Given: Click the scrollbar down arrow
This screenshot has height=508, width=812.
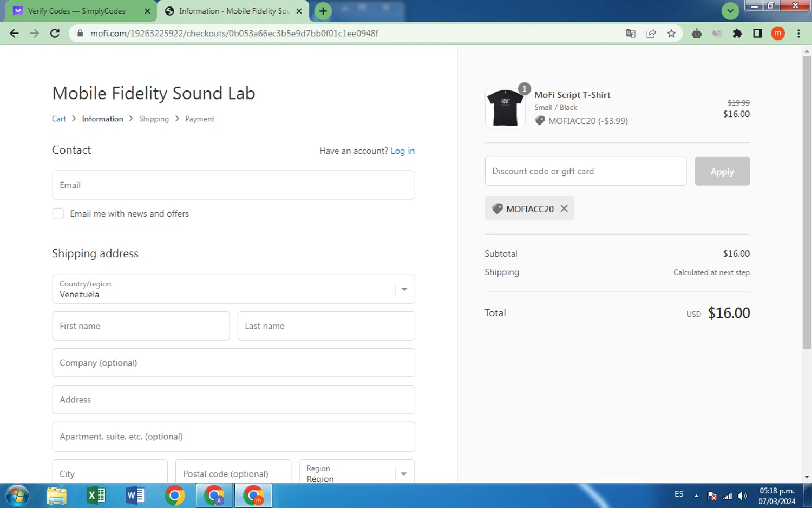Looking at the screenshot, I should pyautogui.click(x=807, y=477).
